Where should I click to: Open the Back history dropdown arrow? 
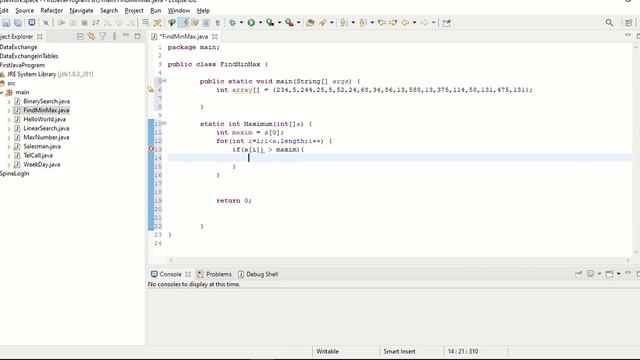click(414, 23)
